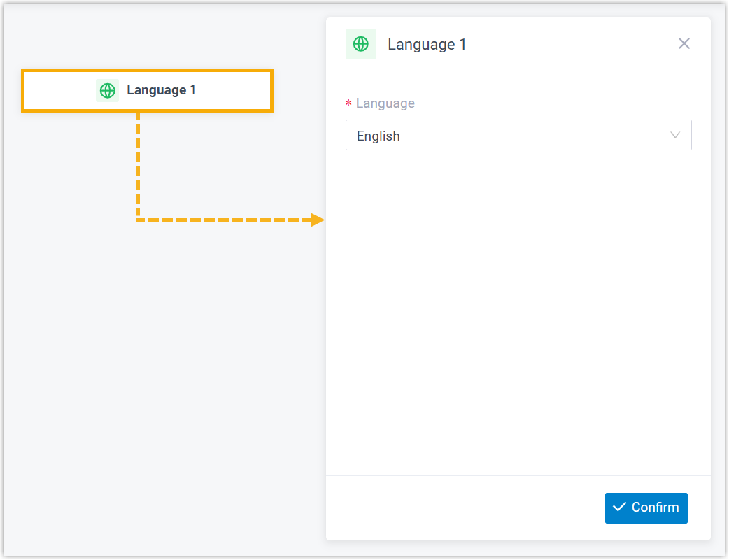Click the red required asterisk marker
This screenshot has width=729, height=560.
pyautogui.click(x=348, y=104)
